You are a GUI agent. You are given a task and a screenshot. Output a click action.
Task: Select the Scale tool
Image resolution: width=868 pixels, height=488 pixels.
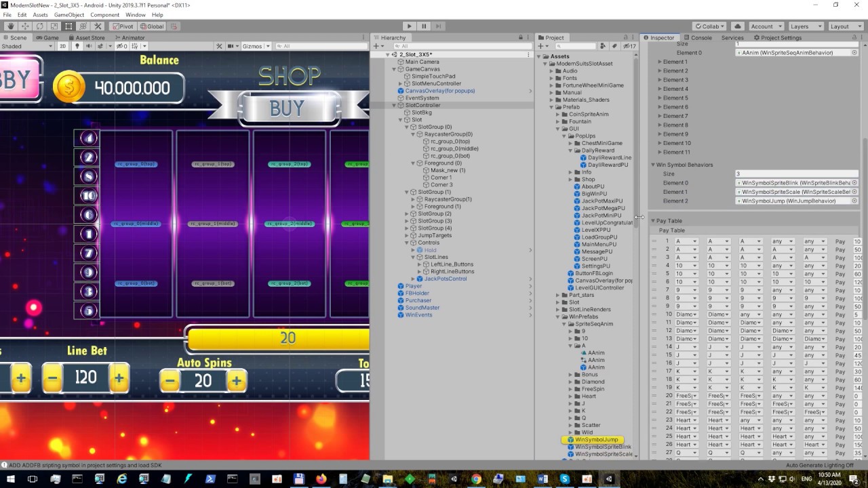click(x=54, y=26)
